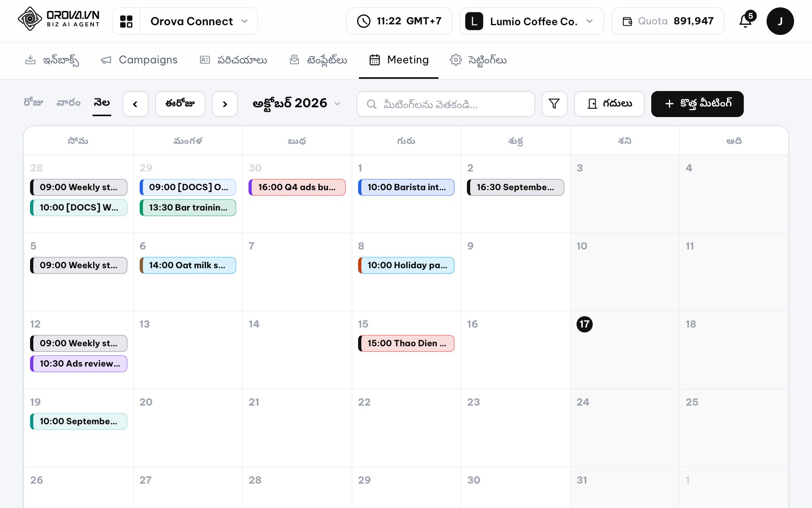Click the settings gear icon
Viewport: 812px width, 508px height.
click(456, 60)
